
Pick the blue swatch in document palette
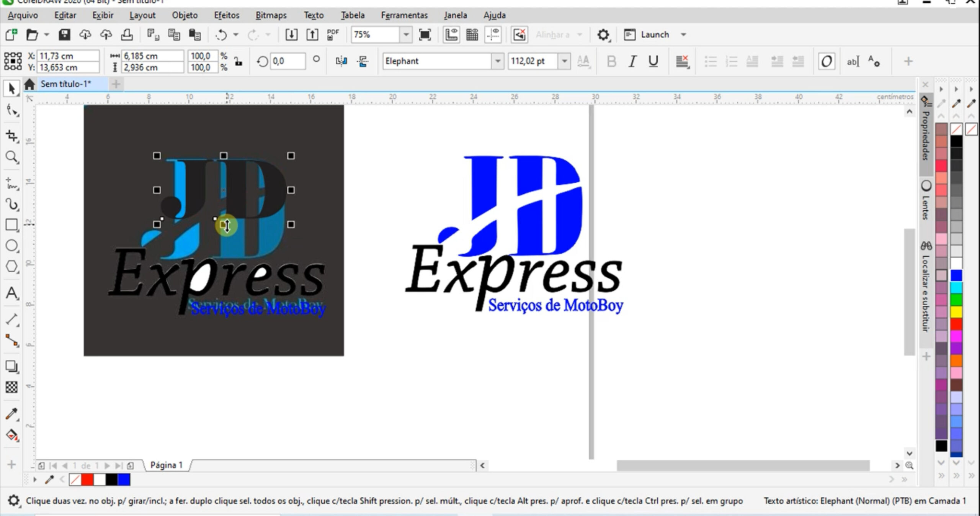click(x=124, y=480)
